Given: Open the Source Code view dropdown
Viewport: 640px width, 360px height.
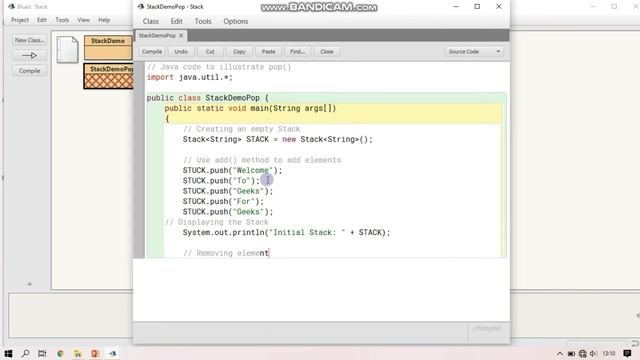Looking at the screenshot, I should click(474, 52).
